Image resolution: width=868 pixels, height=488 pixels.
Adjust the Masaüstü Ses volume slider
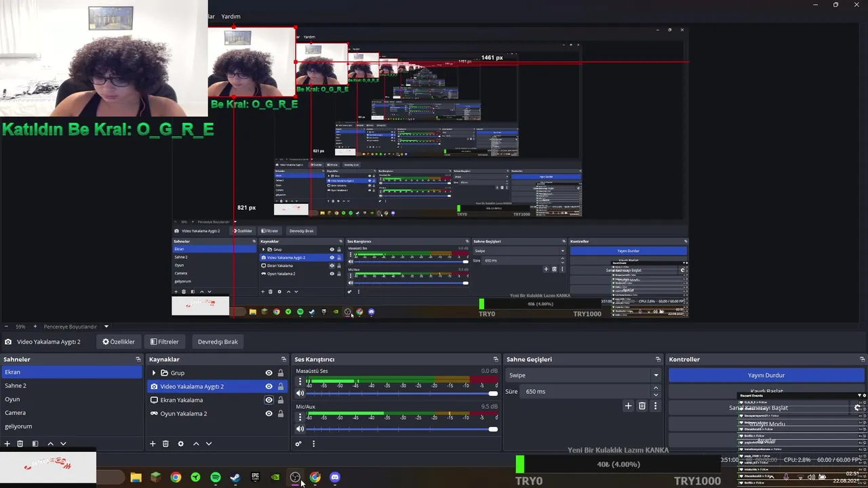pyautogui.click(x=403, y=393)
